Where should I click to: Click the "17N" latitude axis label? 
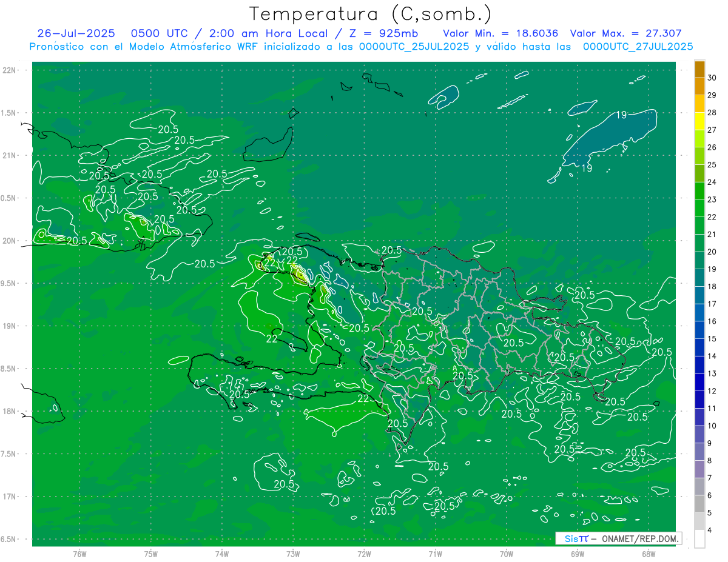tap(9, 497)
